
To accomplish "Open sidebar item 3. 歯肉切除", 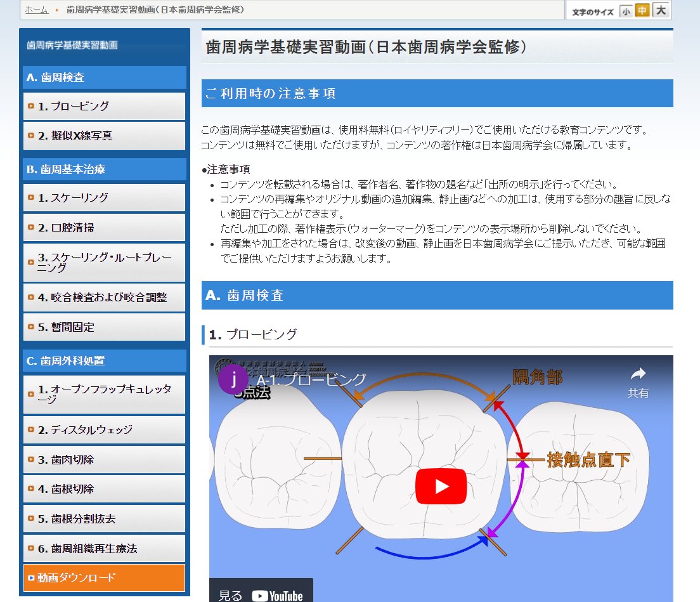I will pyautogui.click(x=105, y=459).
